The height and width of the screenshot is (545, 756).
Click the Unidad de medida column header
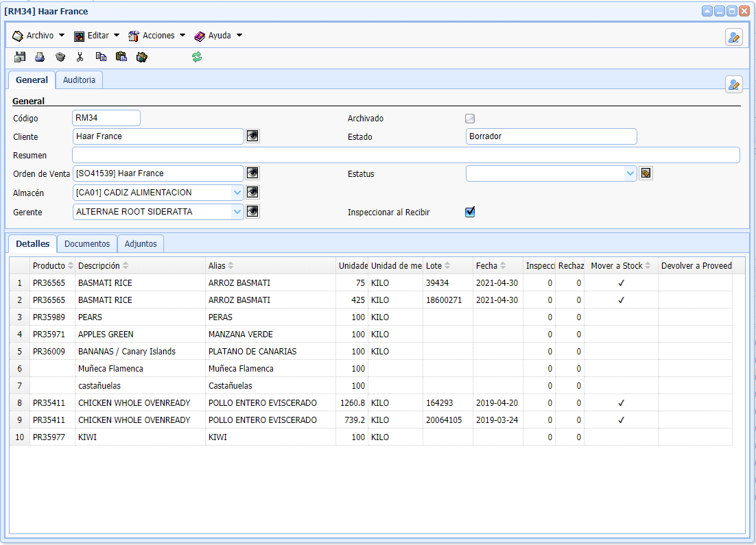tap(396, 265)
